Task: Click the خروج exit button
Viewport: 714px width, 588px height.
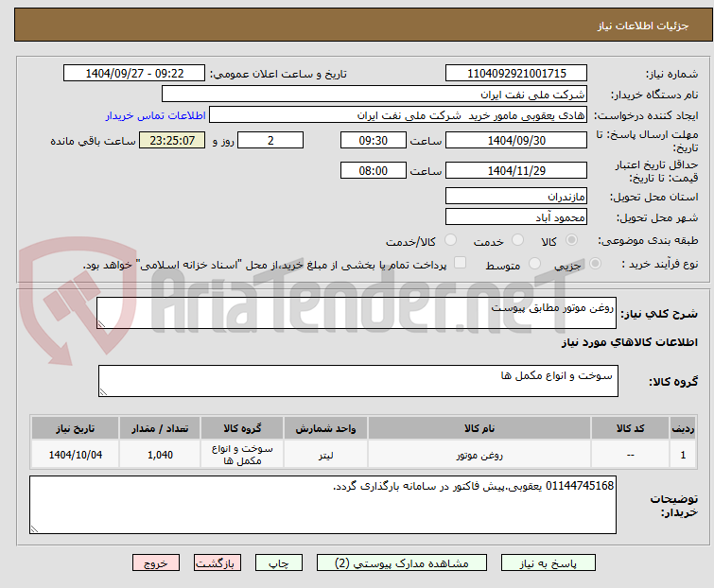Action: click(156, 563)
